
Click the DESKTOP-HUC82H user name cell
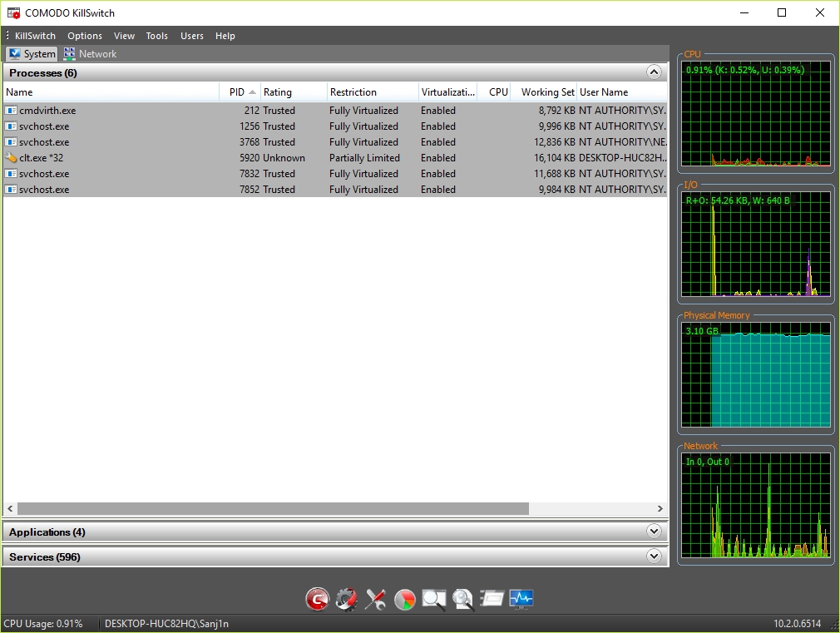point(622,158)
